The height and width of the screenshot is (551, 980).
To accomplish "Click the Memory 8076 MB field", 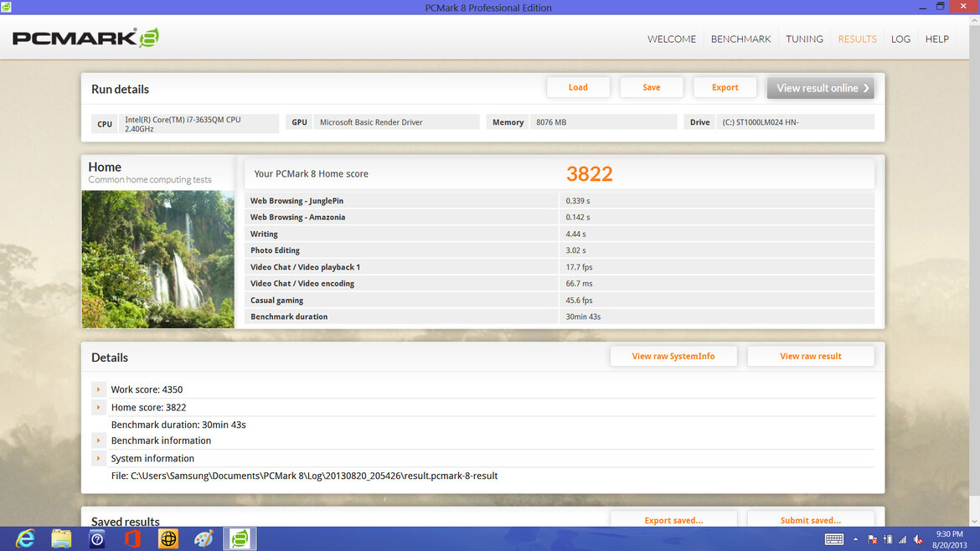I will tap(603, 121).
